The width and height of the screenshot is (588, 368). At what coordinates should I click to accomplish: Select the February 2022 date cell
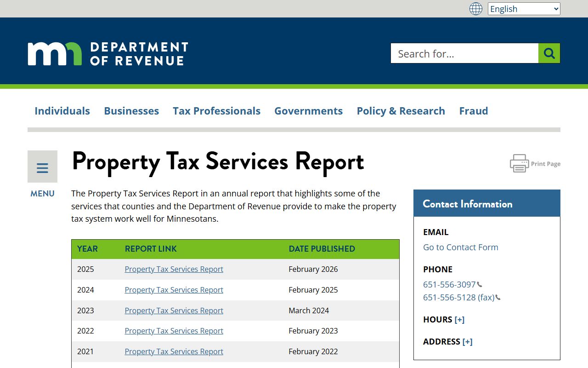[313, 351]
